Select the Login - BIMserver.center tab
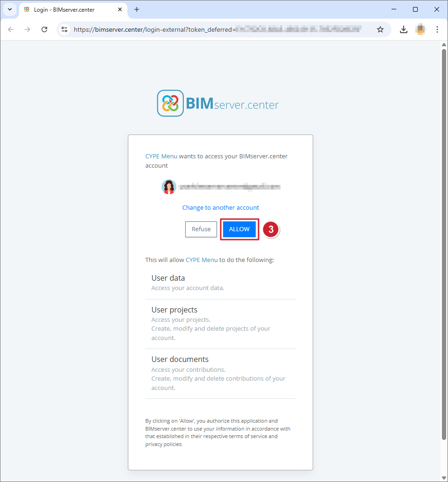The width and height of the screenshot is (448, 482). pyautogui.click(x=65, y=9)
